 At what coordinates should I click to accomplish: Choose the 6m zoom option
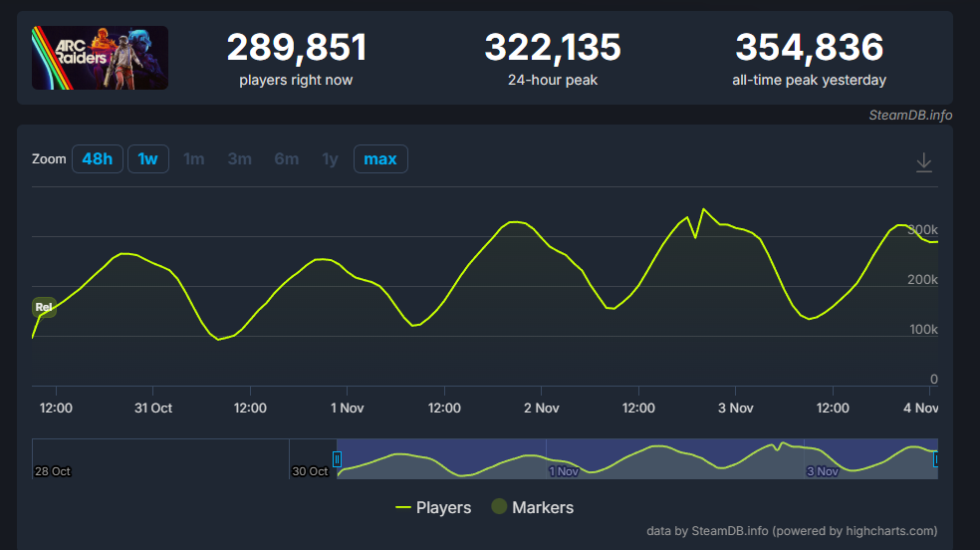tap(287, 159)
